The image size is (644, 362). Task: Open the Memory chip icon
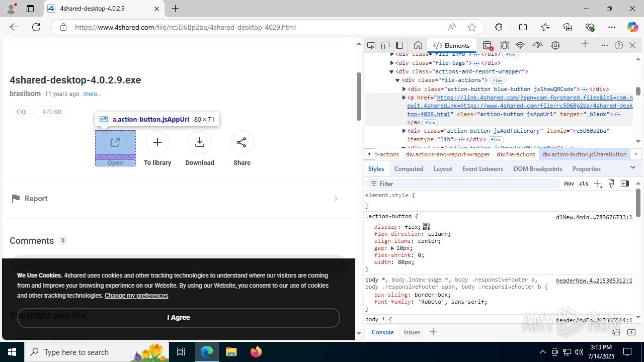555,45
